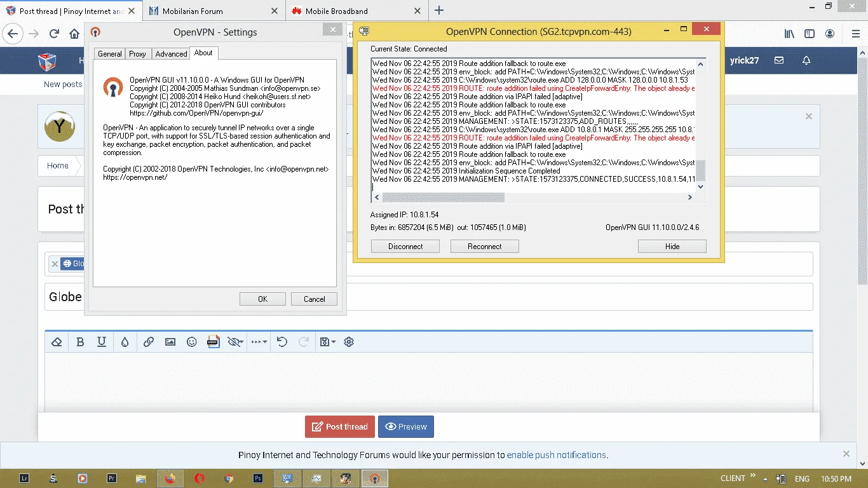The height and width of the screenshot is (488, 868).
Task: Click the OpenVPN GUI taskbar icon
Action: [374, 478]
